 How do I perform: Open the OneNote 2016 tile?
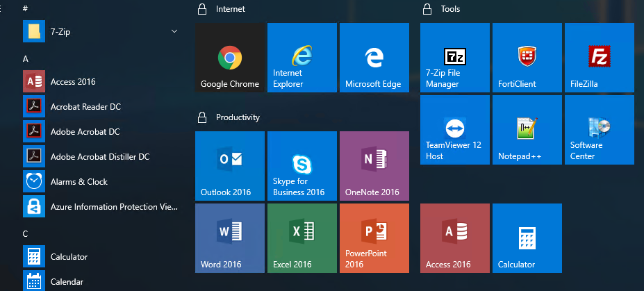coord(374,166)
